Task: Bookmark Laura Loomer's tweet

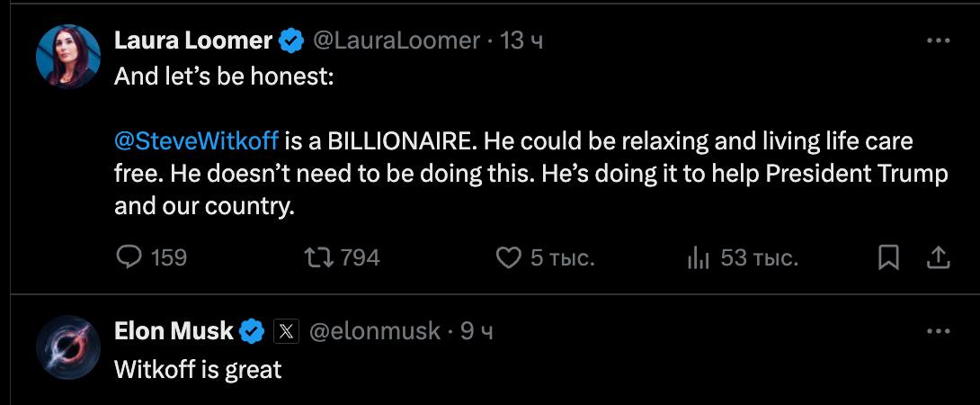Action: [888, 258]
